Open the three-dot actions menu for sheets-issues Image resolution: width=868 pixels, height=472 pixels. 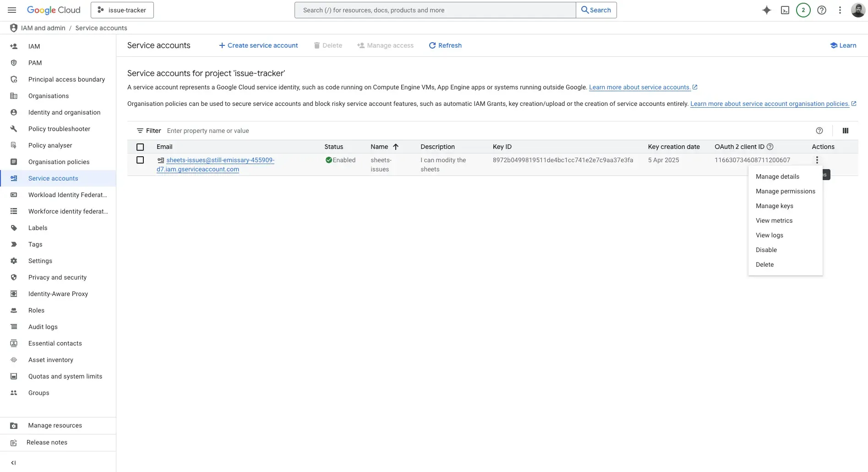[816, 160]
